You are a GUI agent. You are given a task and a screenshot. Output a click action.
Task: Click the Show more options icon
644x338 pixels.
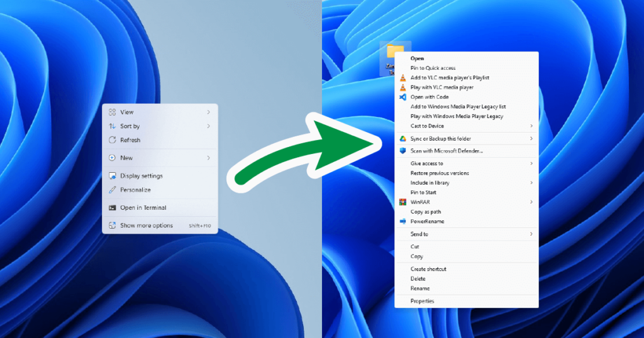coord(112,225)
